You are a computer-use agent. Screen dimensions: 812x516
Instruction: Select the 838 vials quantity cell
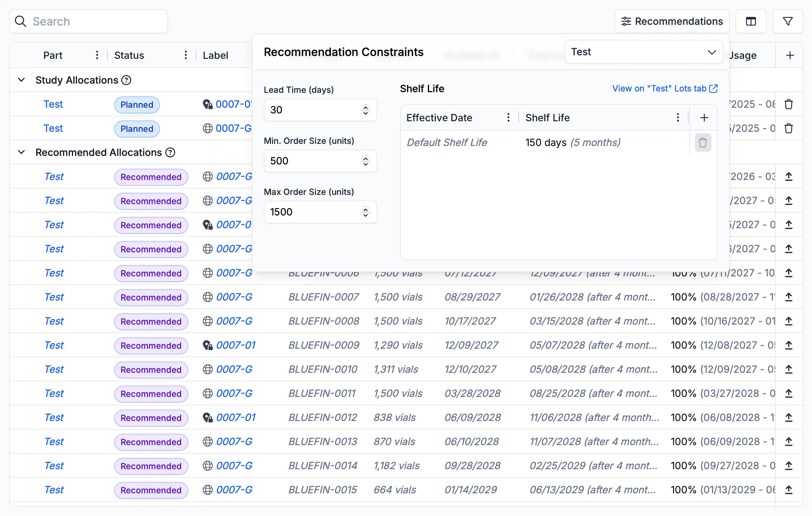pos(394,417)
